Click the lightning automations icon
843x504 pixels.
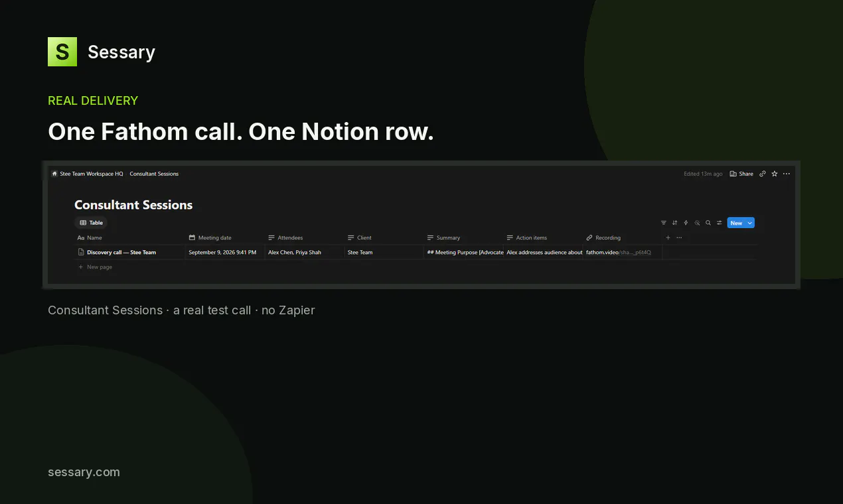686,223
